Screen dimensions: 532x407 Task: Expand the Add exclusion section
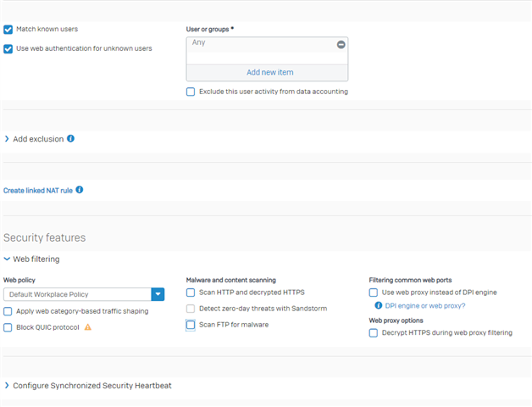coord(38,139)
